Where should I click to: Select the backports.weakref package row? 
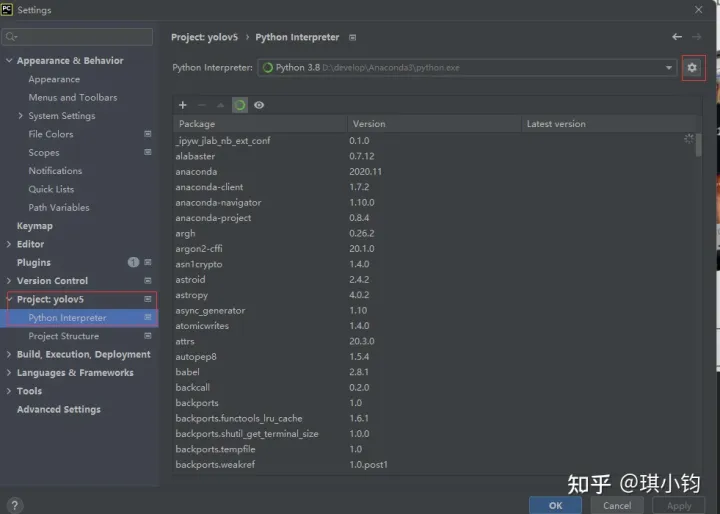point(434,464)
